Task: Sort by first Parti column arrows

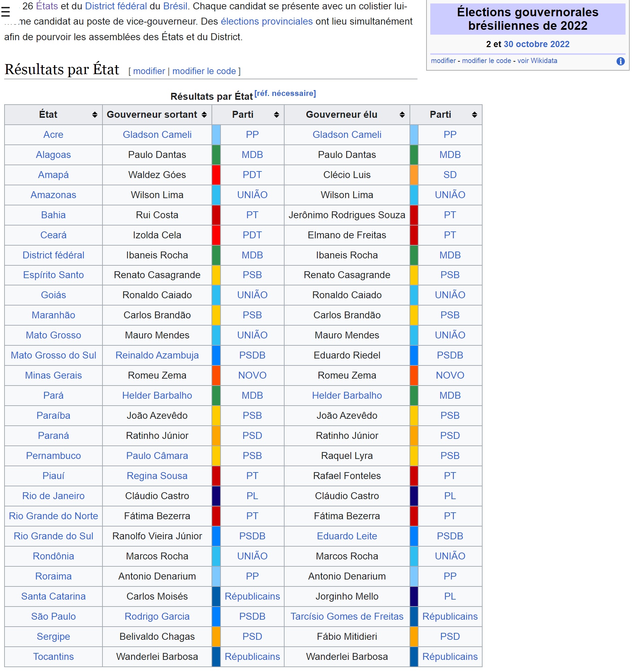Action: 276,115
